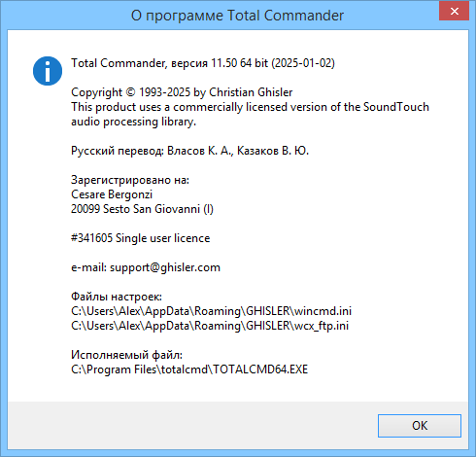Click the gray button bar area beside OK
Screen dimensions: 476x457
click(192, 425)
